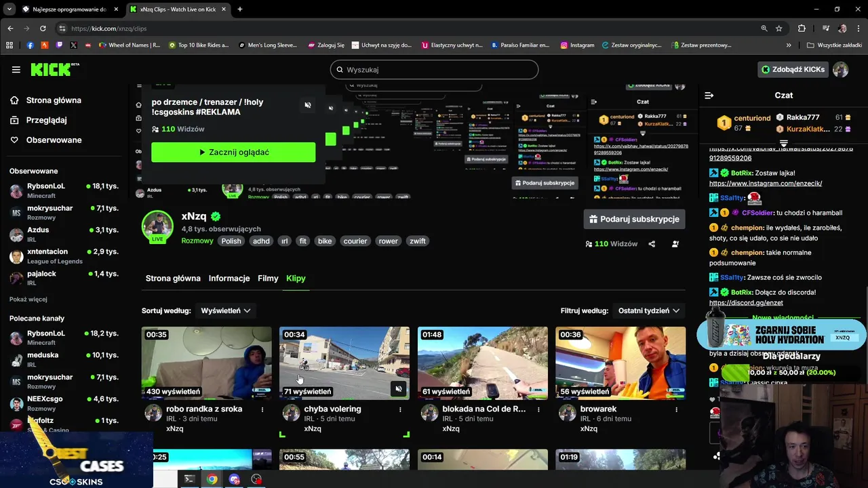Viewport: 868px width, 488px height.
Task: Switch to the Filmy tab
Action: tap(268, 279)
